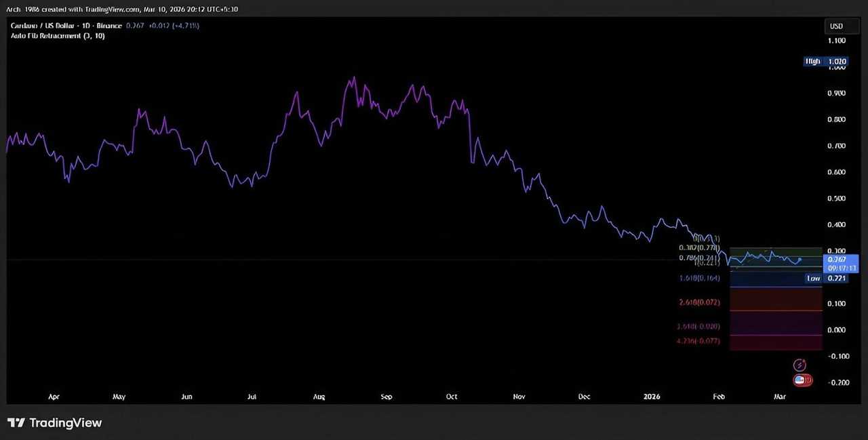The height and width of the screenshot is (440, 868).
Task: Click the 0.500 level on the price scale
Action: pos(836,198)
